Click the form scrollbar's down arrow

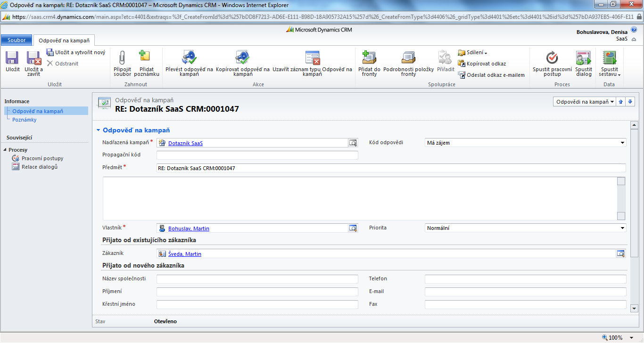(x=634, y=308)
